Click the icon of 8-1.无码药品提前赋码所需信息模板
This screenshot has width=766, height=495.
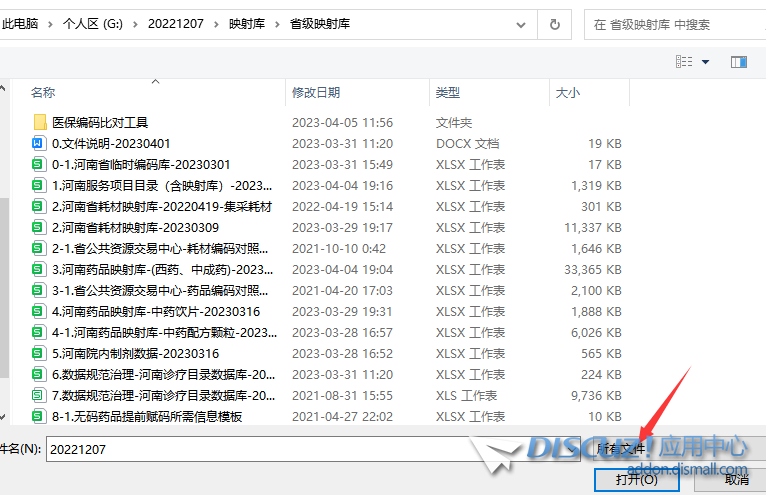click(x=40, y=416)
